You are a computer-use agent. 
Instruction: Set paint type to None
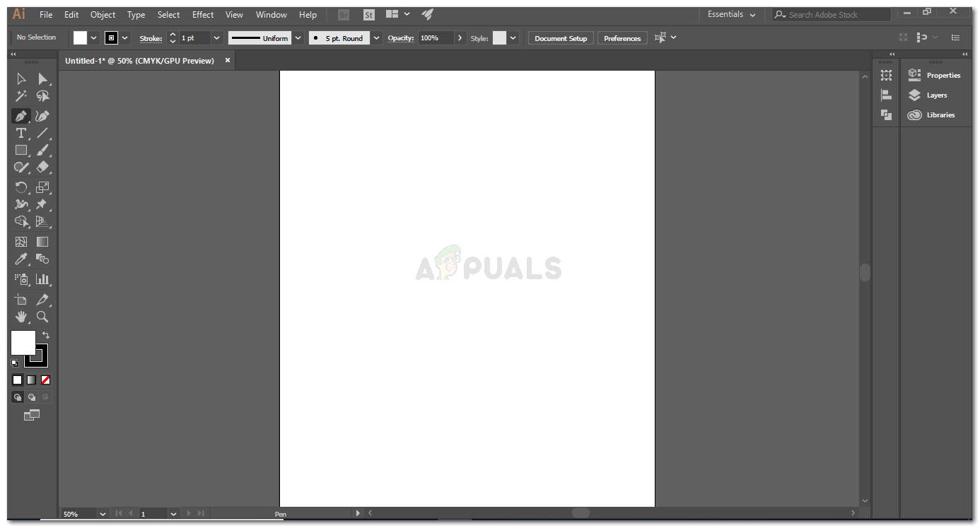45,380
